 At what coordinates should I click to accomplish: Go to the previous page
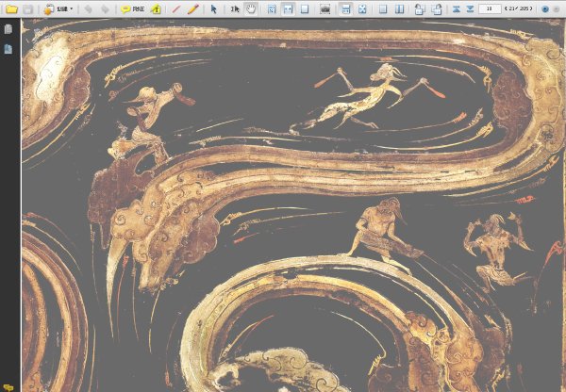pos(457,9)
